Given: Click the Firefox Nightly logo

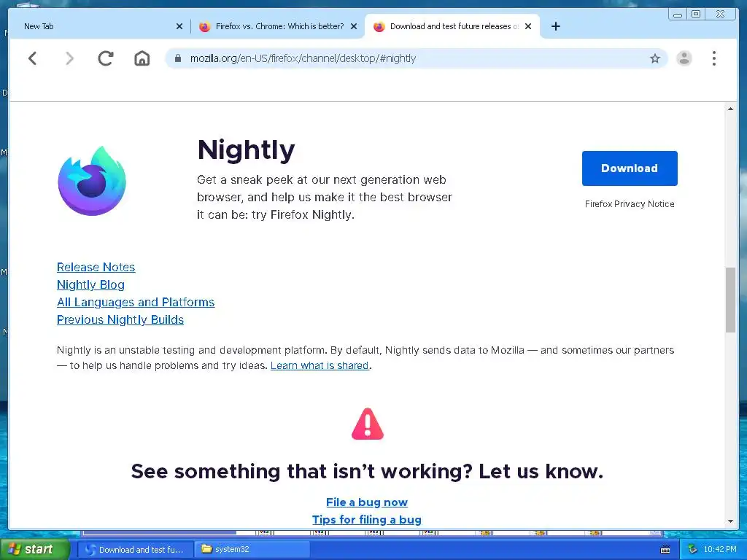Looking at the screenshot, I should tap(92, 181).
